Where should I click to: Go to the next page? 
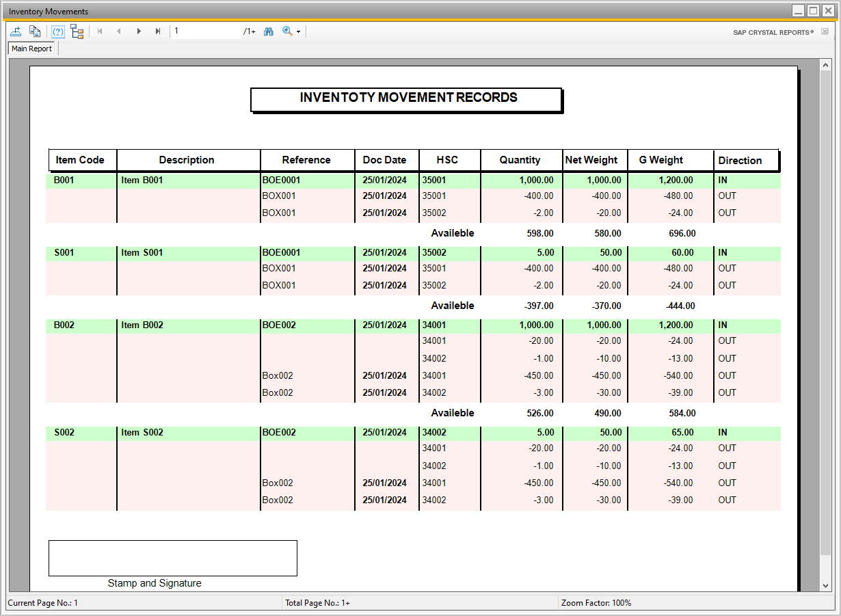[x=139, y=31]
